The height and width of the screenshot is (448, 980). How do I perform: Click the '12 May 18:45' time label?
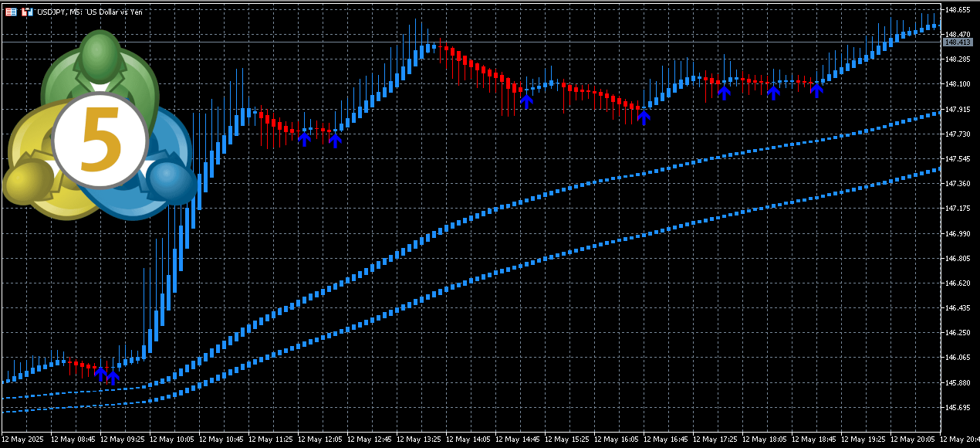click(x=814, y=440)
